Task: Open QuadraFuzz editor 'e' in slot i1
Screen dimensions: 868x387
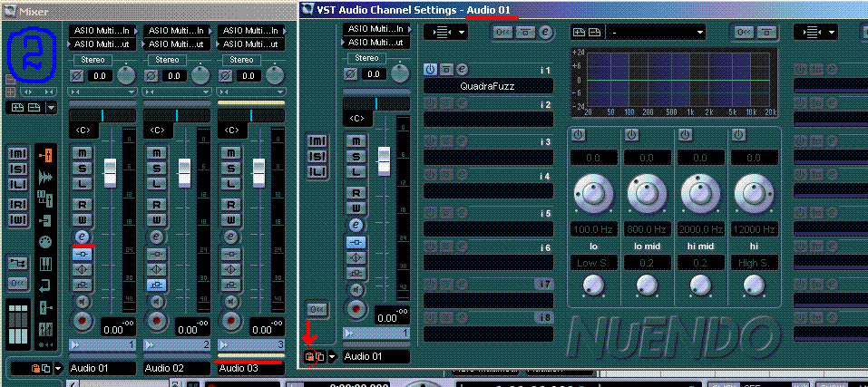Action: pyautogui.click(x=461, y=69)
